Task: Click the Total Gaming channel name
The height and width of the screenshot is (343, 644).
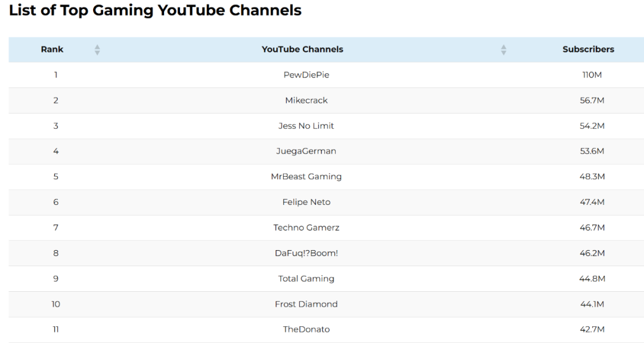Action: [x=306, y=279]
